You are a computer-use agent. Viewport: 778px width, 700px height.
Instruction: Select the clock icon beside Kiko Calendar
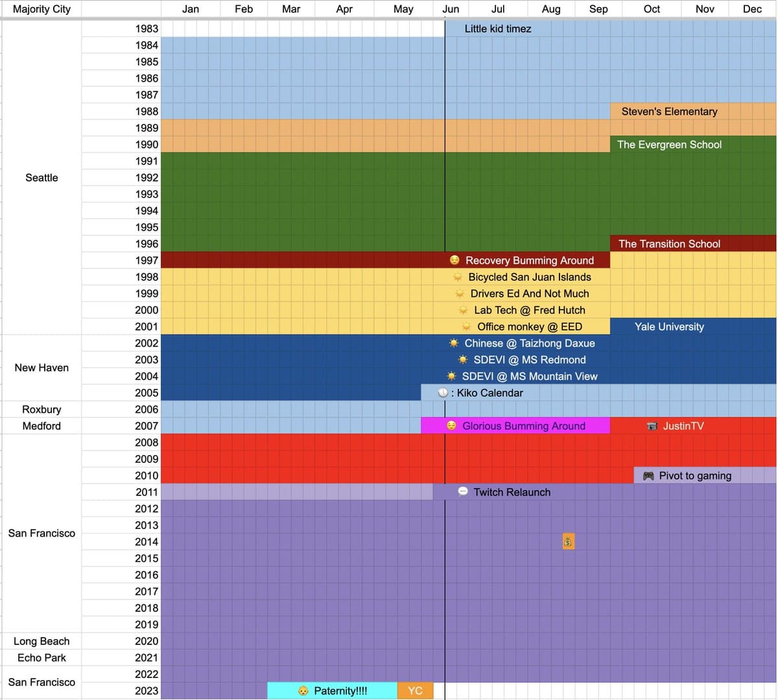tap(442, 393)
